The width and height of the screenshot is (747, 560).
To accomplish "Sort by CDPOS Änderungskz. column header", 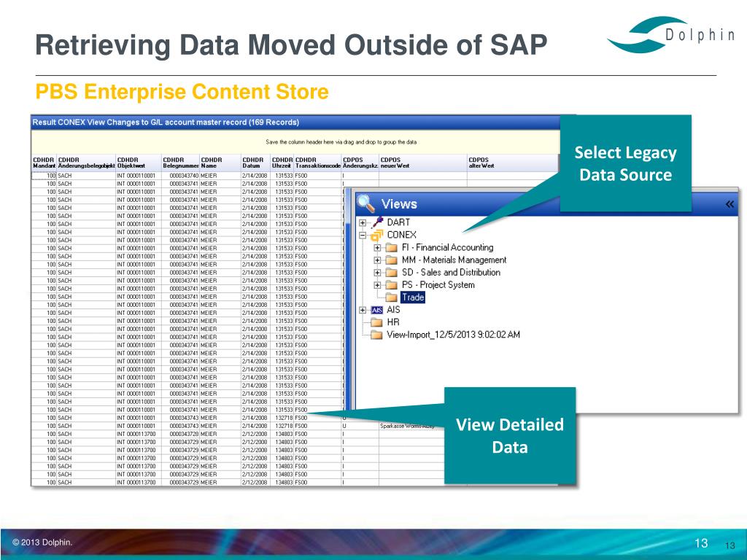I will click(360, 163).
